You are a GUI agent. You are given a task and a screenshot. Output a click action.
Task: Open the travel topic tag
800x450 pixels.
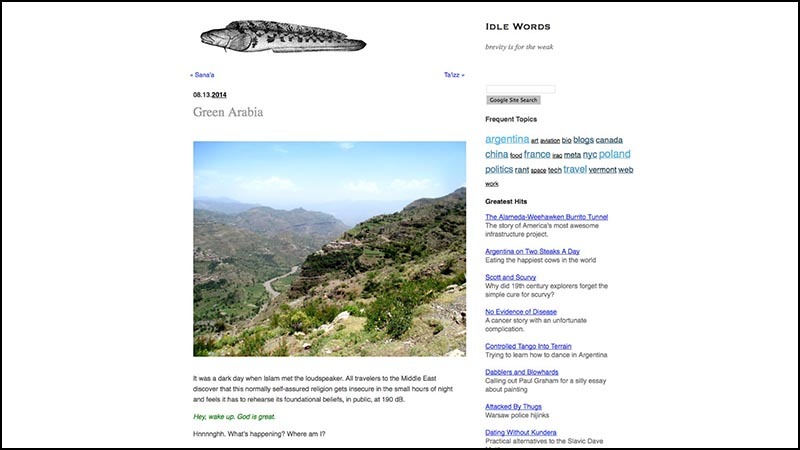(575, 169)
